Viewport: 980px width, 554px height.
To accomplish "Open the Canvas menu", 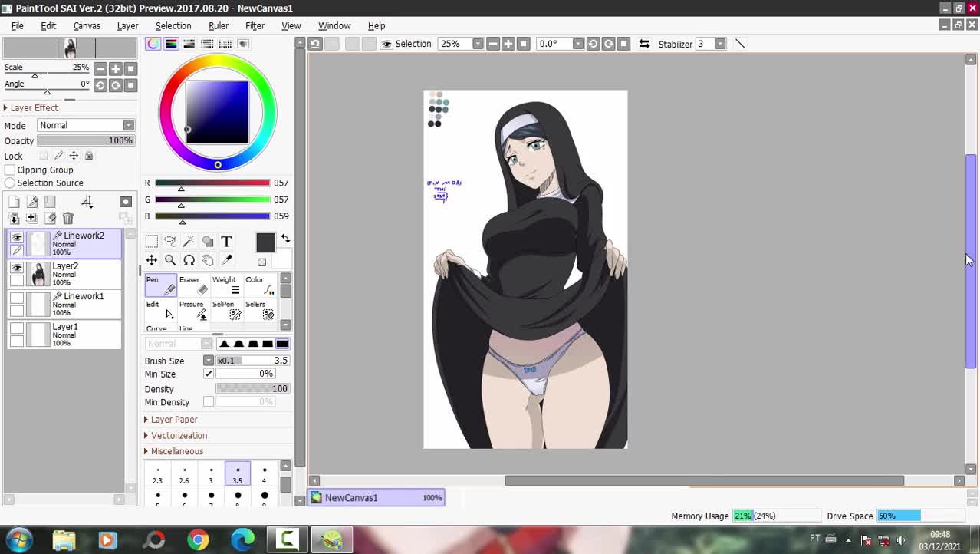I will point(87,25).
